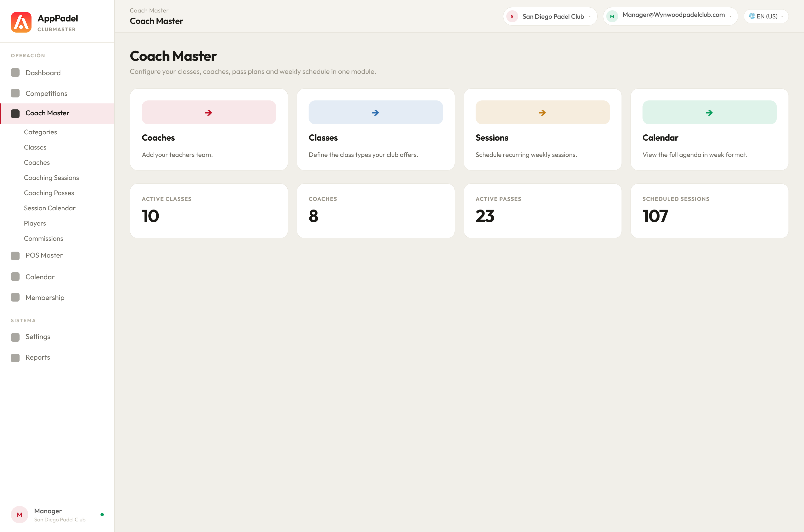The image size is (804, 532).
Task: Click 'View the full agenda in week format.'
Action: click(695, 155)
